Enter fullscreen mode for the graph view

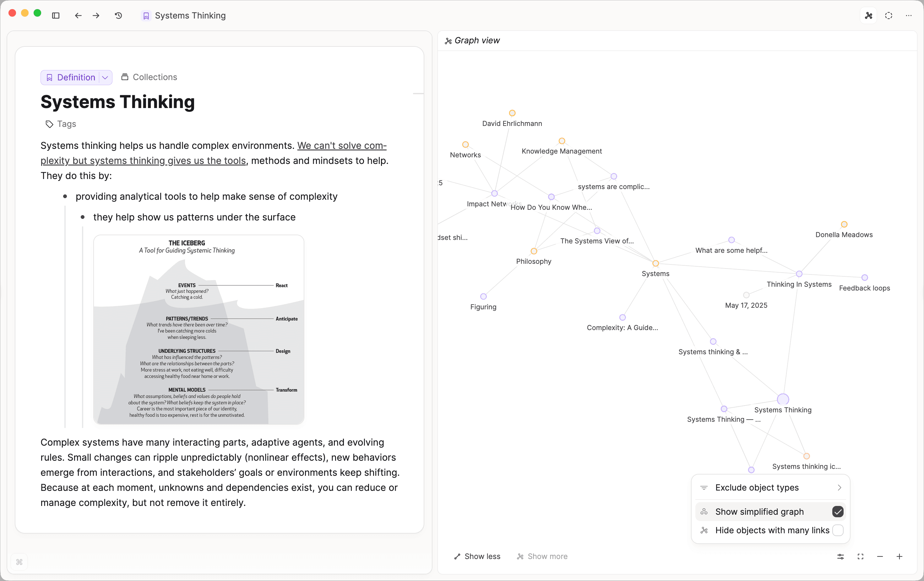pyautogui.click(x=860, y=557)
